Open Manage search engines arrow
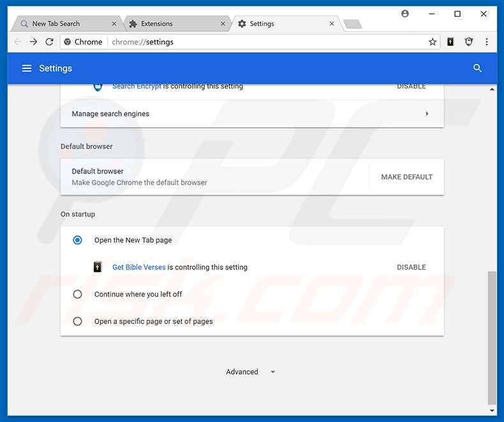504x422 pixels. pyautogui.click(x=427, y=114)
